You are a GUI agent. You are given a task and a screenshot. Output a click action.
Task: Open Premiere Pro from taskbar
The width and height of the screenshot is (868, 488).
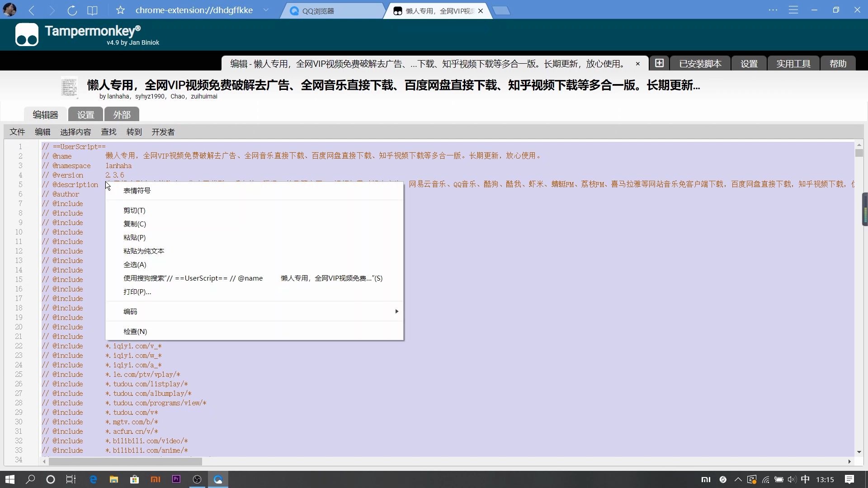point(176,479)
